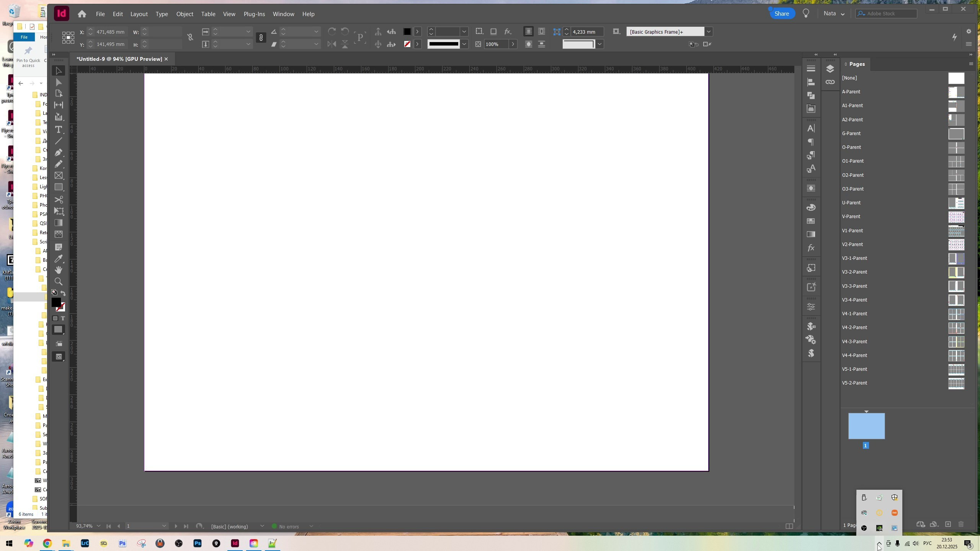Select the Hand tool
Image resolution: width=980 pixels, height=551 pixels.
[x=59, y=270]
